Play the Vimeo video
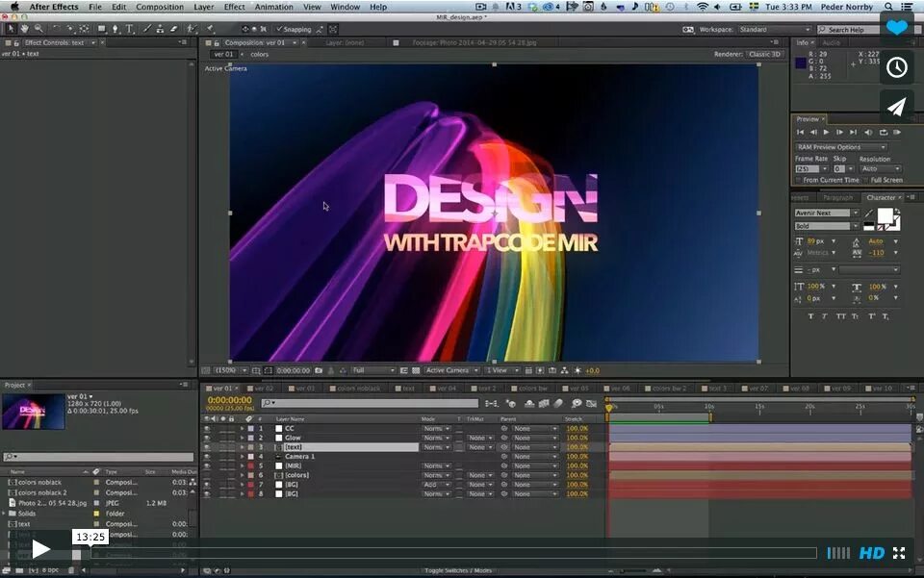The width and height of the screenshot is (924, 578). 40,550
